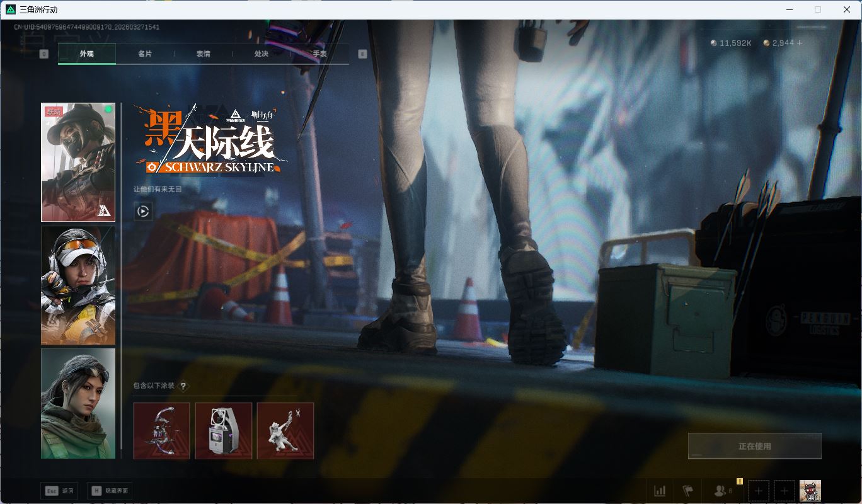
Task: Click the flags icon in bottom bar
Action: (687, 491)
